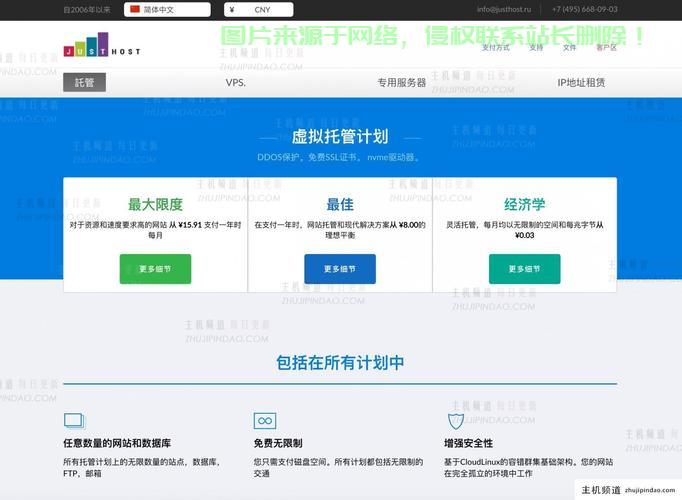Click the infinity unlimited traffic icon

pyautogui.click(x=264, y=421)
